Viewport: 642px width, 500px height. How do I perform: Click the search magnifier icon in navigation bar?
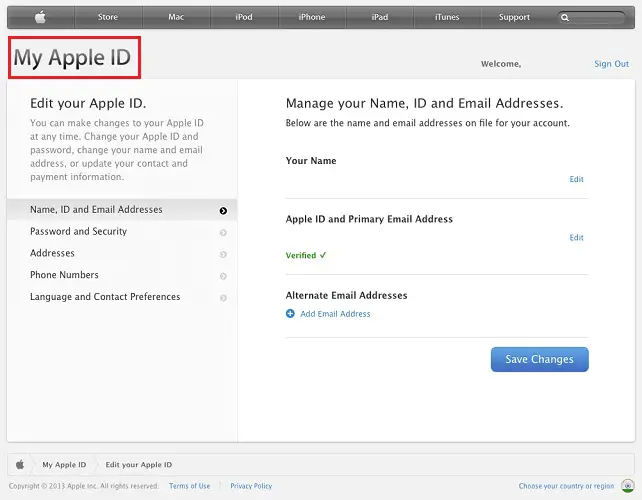click(x=565, y=18)
